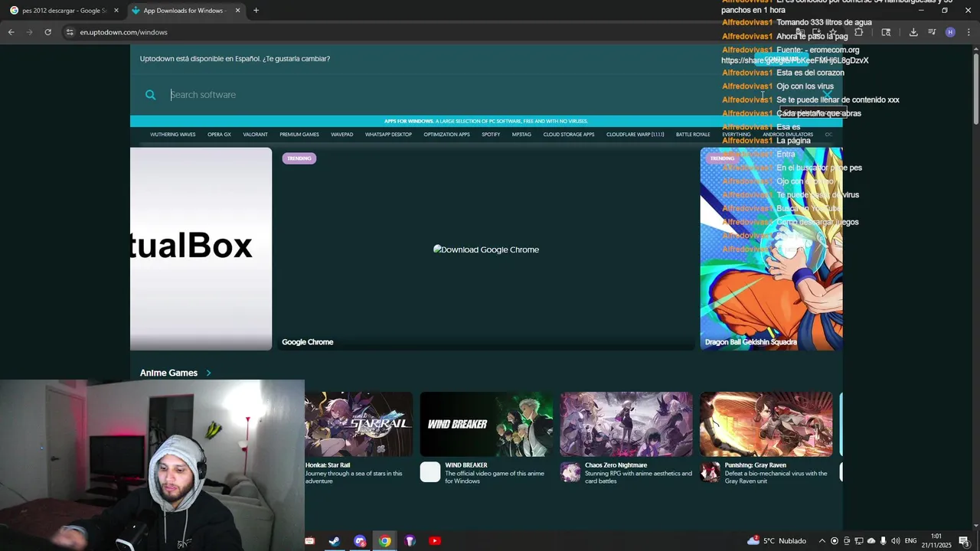Image resolution: width=980 pixels, height=551 pixels.
Task: Open the WIND BREAKER game thumbnail
Action: tap(486, 425)
